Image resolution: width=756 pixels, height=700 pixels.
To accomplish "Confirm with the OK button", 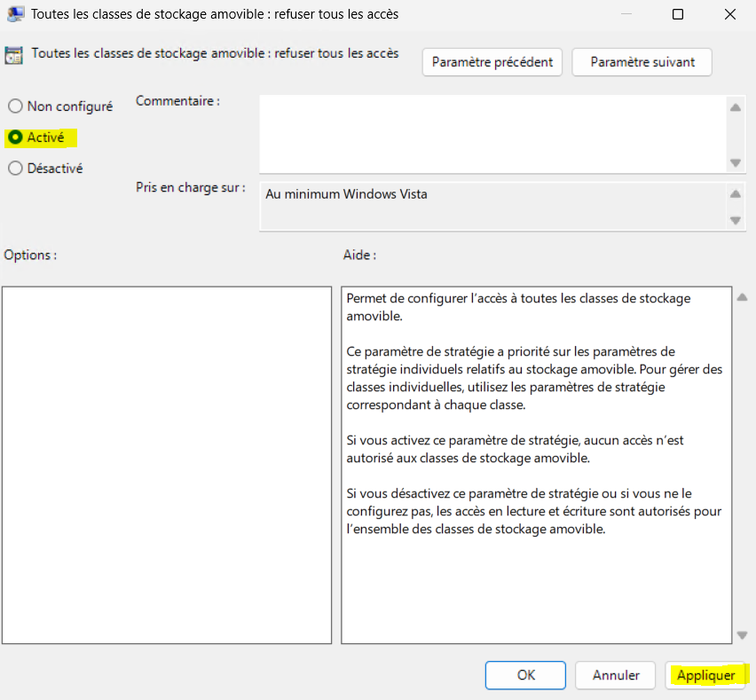I will (525, 675).
